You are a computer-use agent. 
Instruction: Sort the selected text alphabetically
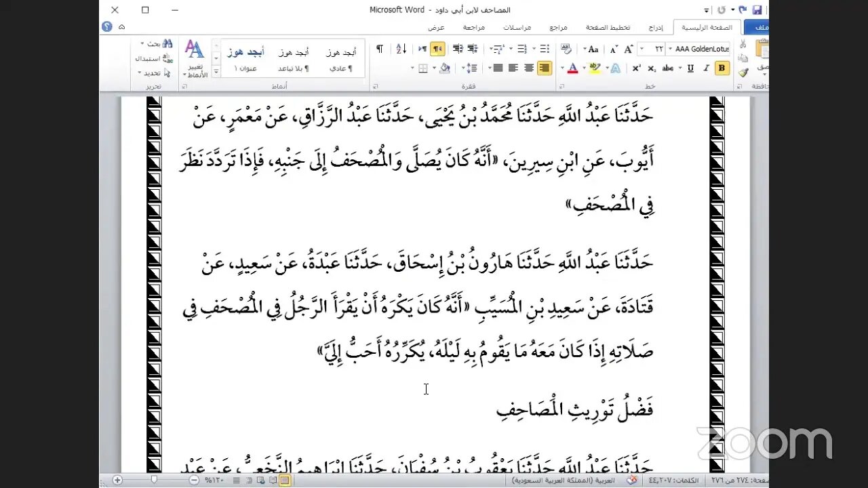[x=401, y=49]
